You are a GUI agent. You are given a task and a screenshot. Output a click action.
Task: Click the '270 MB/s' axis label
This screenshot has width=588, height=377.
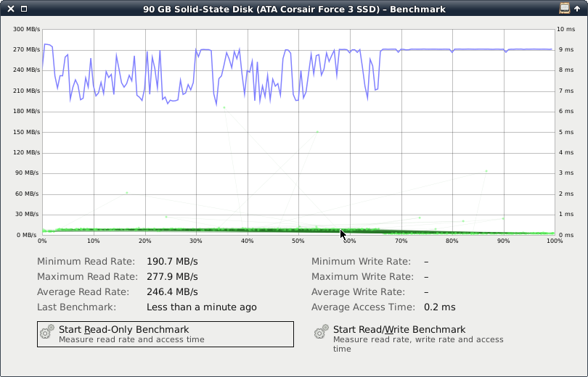click(26, 49)
